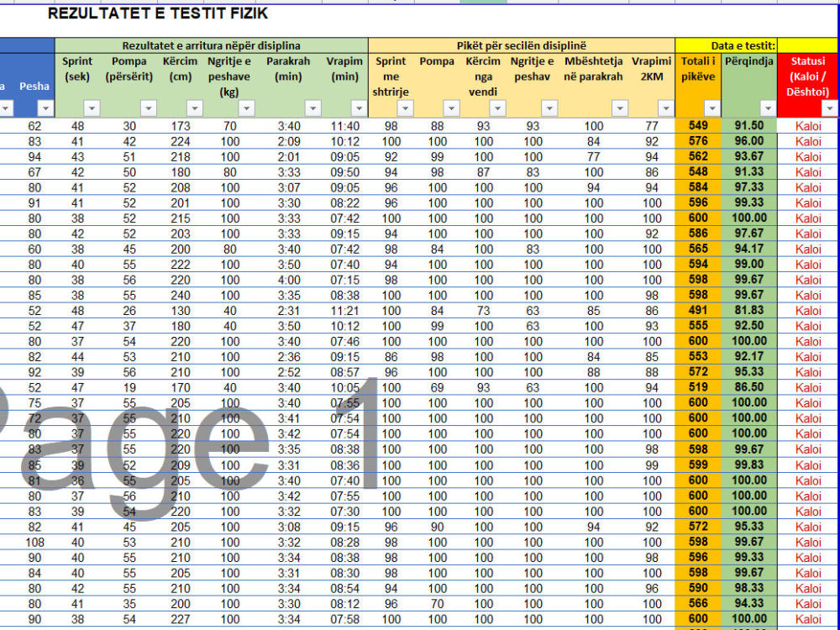Select total points cell 576

click(x=698, y=141)
